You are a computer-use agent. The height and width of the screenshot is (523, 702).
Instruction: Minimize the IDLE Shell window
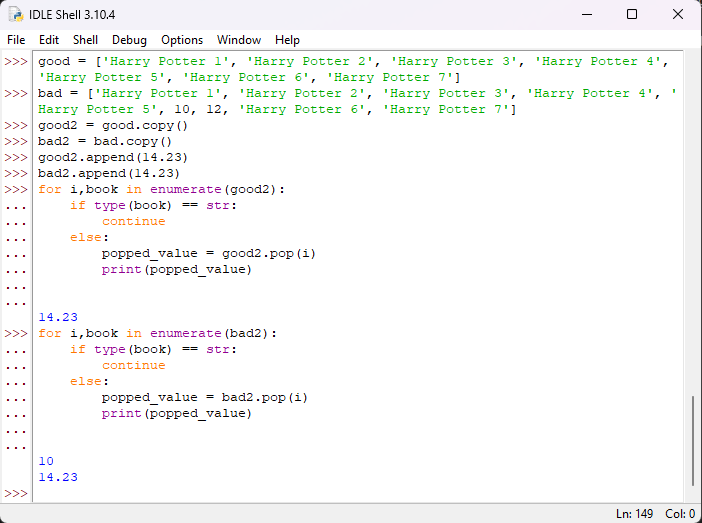587,14
